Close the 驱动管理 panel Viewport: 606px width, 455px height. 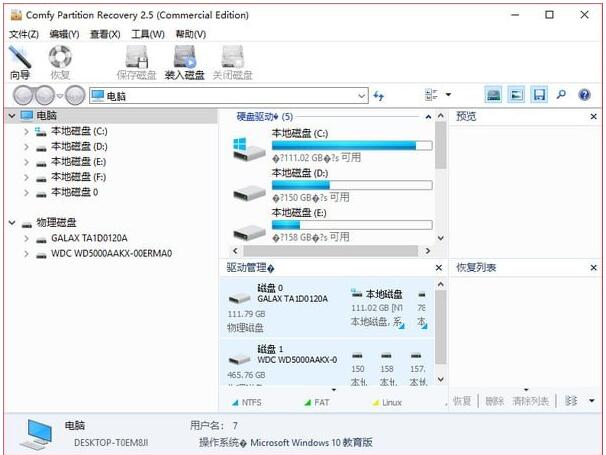click(439, 268)
